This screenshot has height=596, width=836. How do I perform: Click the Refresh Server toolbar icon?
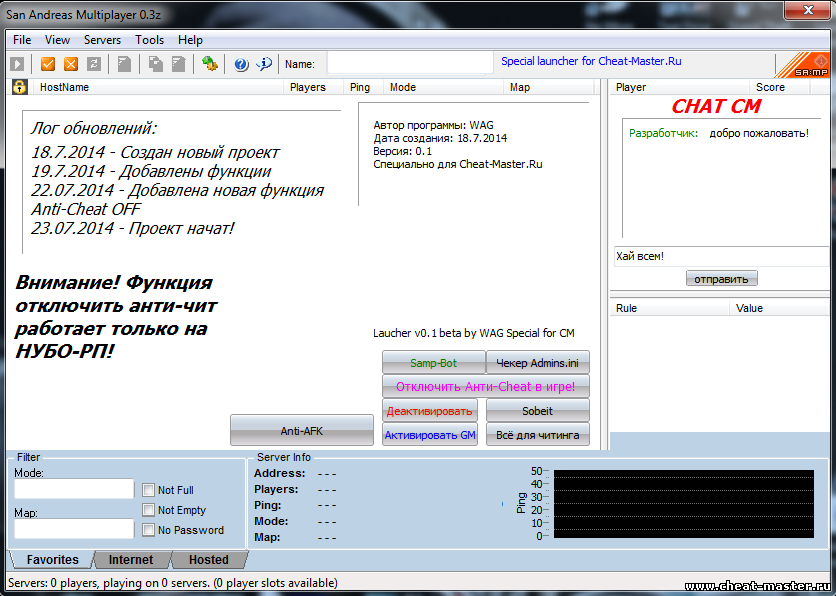pyautogui.click(x=94, y=64)
